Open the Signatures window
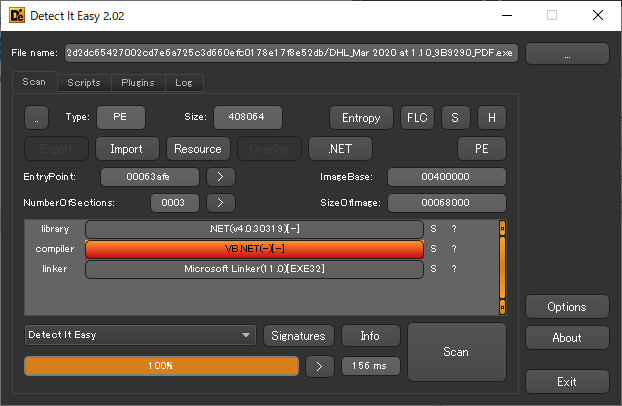The image size is (622, 406). 299,336
